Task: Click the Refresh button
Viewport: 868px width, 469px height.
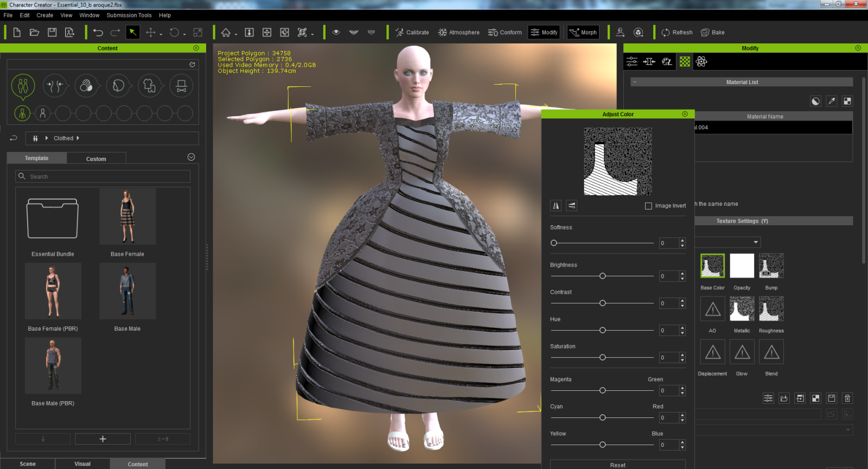Action: click(677, 33)
